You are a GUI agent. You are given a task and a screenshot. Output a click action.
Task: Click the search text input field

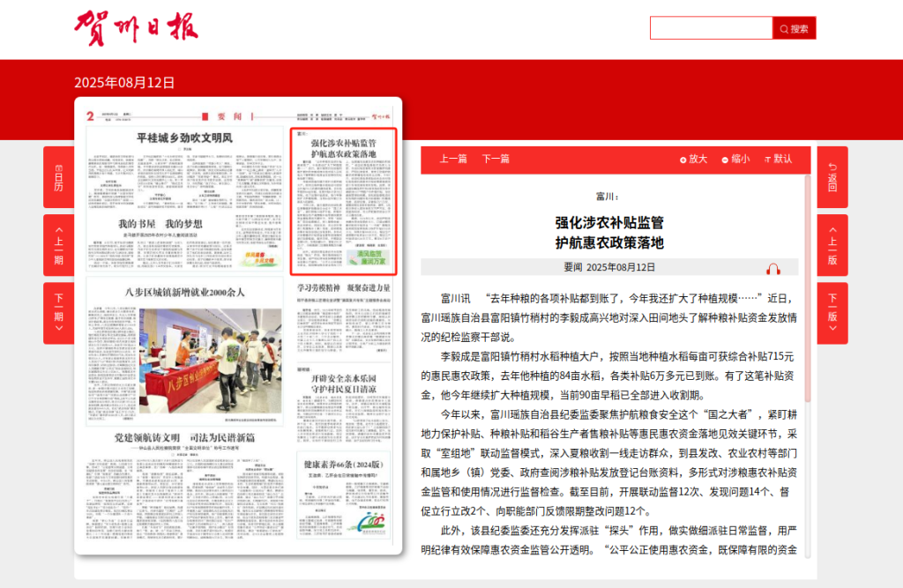pos(711,28)
